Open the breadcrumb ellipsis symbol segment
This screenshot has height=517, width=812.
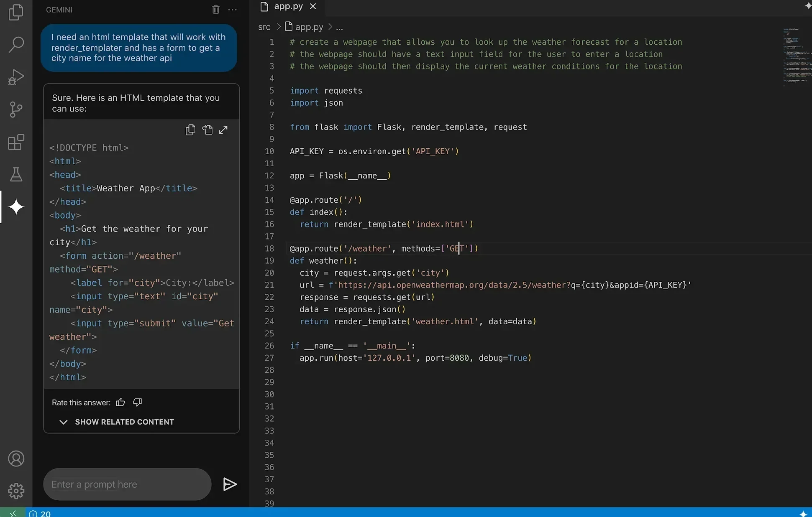tap(339, 27)
